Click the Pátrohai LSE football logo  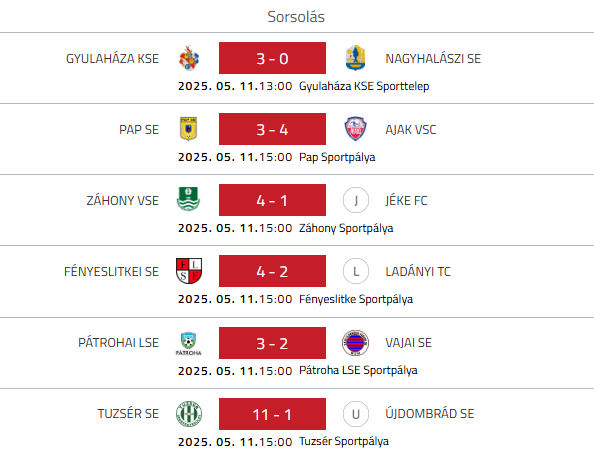click(x=188, y=343)
